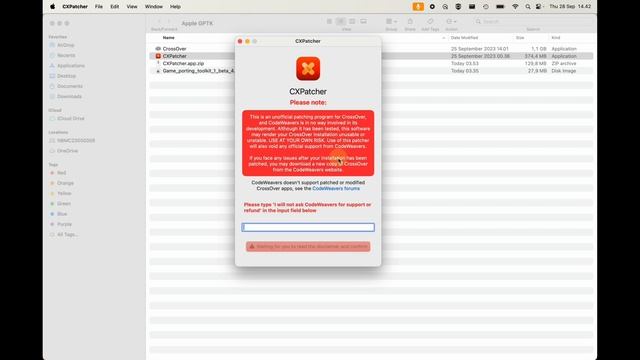
Task: Switch Finder to column view
Action: (352, 21)
